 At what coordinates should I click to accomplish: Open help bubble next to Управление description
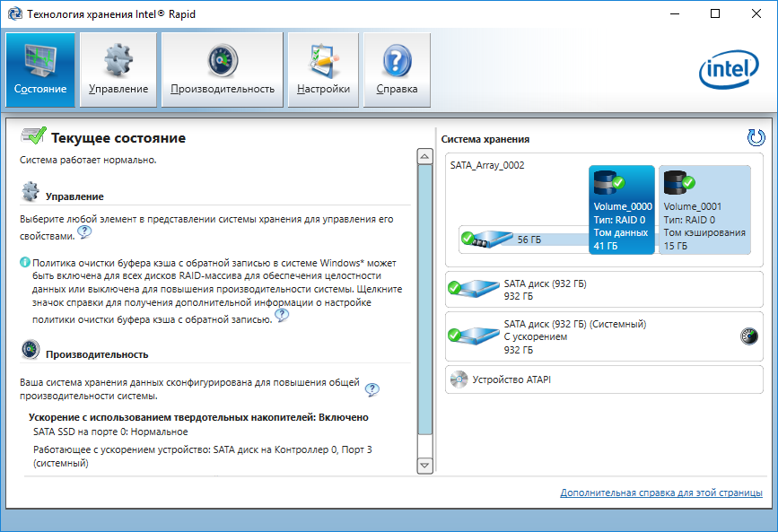pos(84,231)
